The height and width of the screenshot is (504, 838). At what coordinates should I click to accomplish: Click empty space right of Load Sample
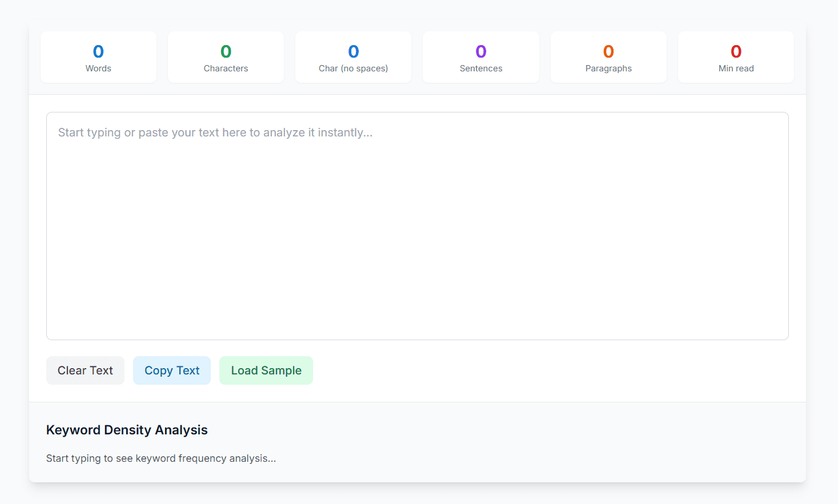[x=514, y=370]
